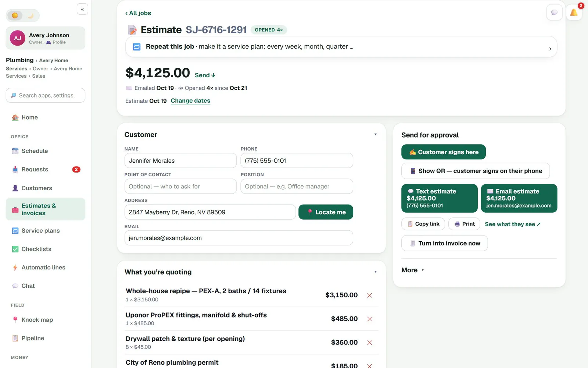Remove the Drywall patch & texture line
588x368 pixels.
coord(370,343)
